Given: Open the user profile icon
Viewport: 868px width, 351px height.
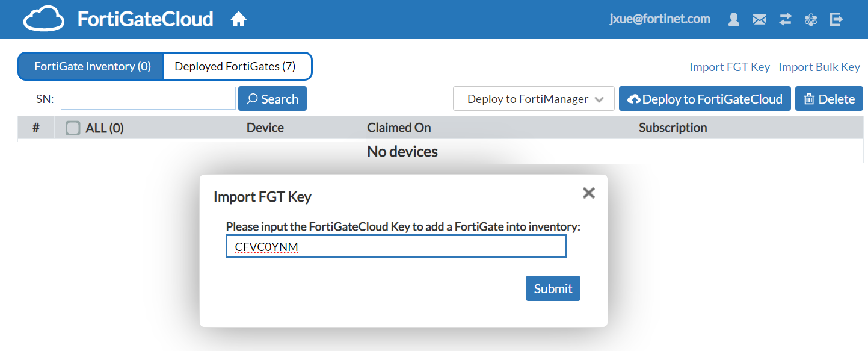Looking at the screenshot, I should click(733, 20).
